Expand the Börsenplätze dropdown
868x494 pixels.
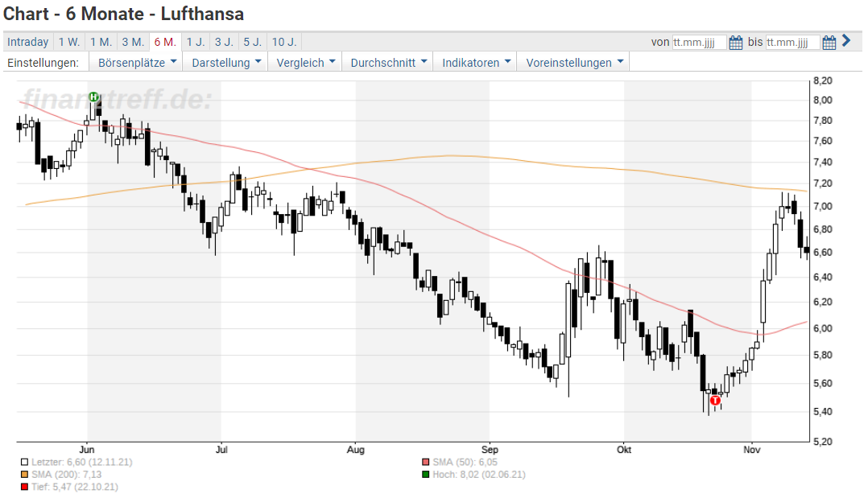tap(137, 63)
